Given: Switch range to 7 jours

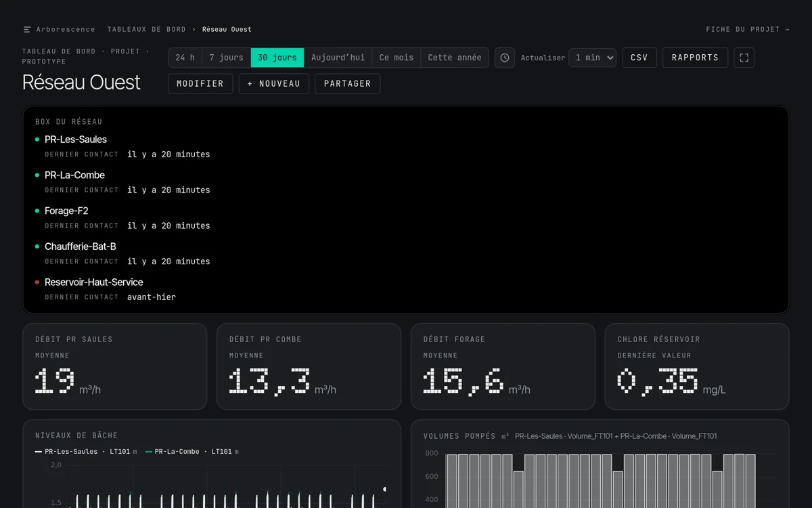Looking at the screenshot, I should tap(226, 58).
